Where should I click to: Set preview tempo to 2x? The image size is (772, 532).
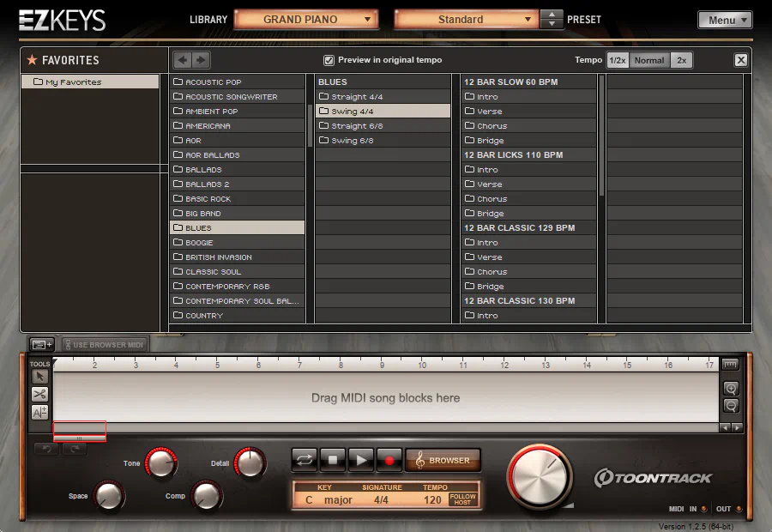click(681, 60)
